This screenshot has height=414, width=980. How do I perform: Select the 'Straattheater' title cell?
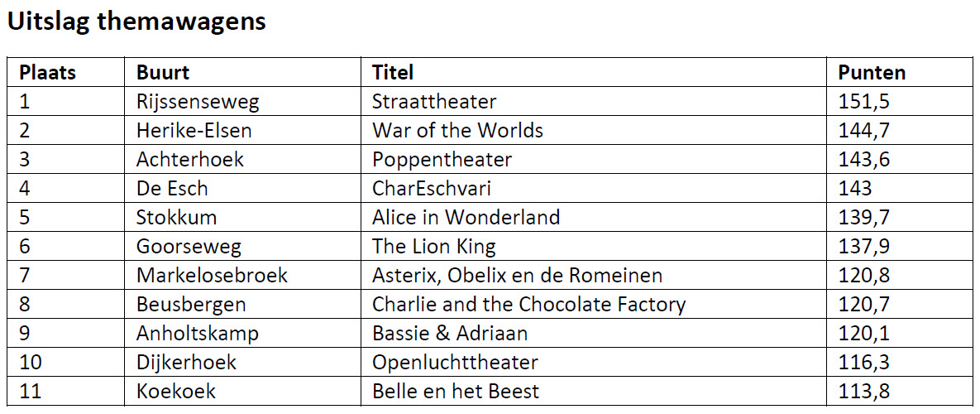pyautogui.click(x=434, y=102)
